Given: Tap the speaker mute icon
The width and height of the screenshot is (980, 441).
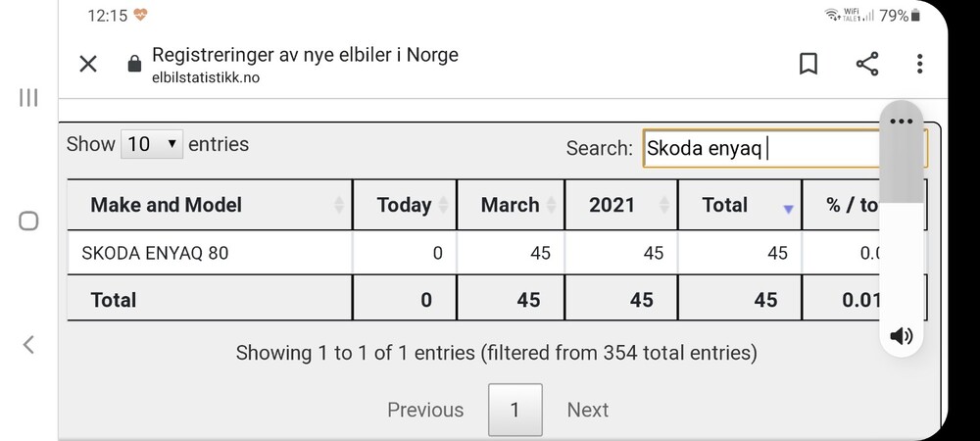Looking at the screenshot, I should click(901, 337).
